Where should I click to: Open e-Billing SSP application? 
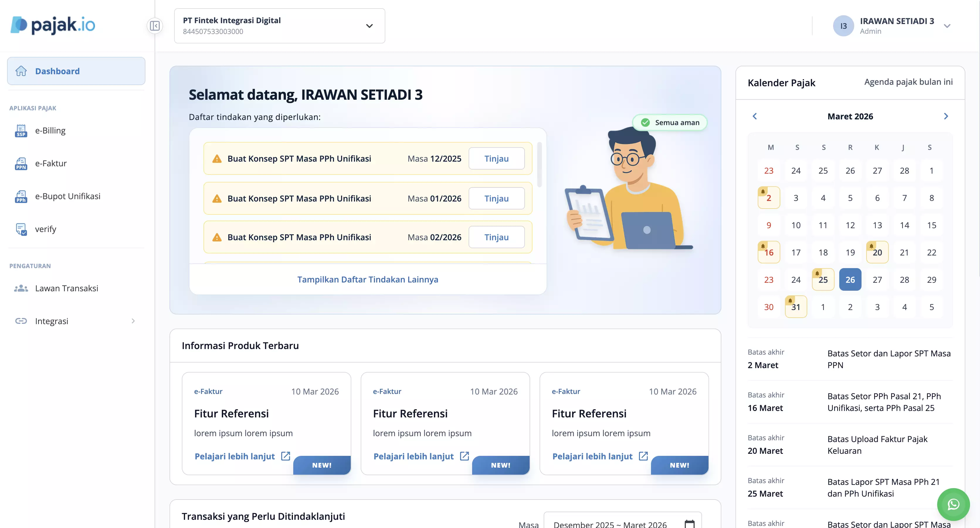pos(50,131)
